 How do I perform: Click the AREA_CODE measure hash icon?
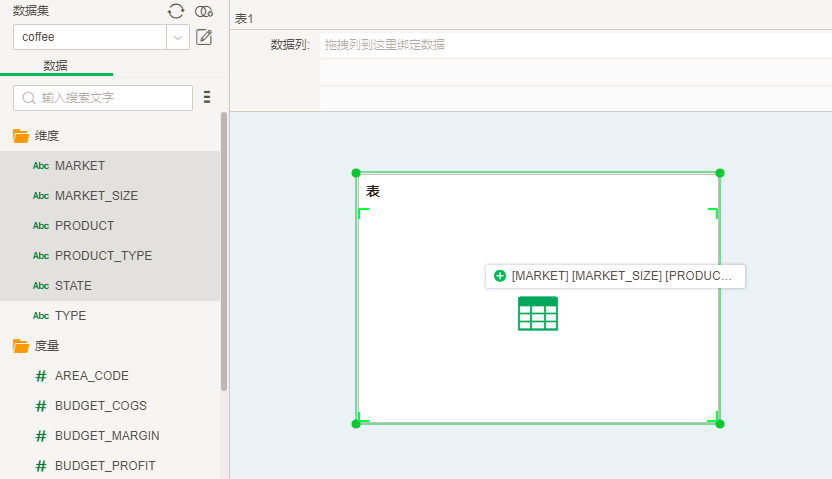(x=41, y=376)
